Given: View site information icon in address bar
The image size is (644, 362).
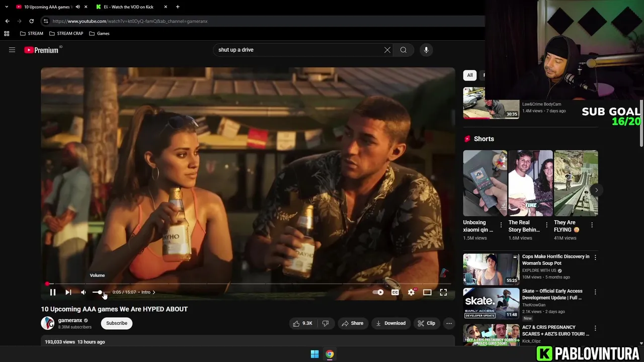Looking at the screenshot, I should pyautogui.click(x=46, y=21).
